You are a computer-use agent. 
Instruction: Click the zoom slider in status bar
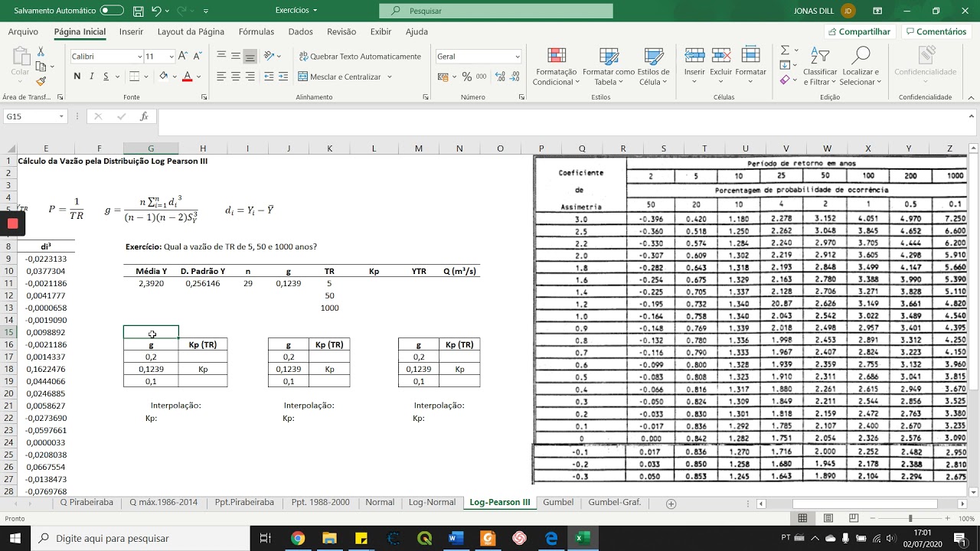(911, 519)
